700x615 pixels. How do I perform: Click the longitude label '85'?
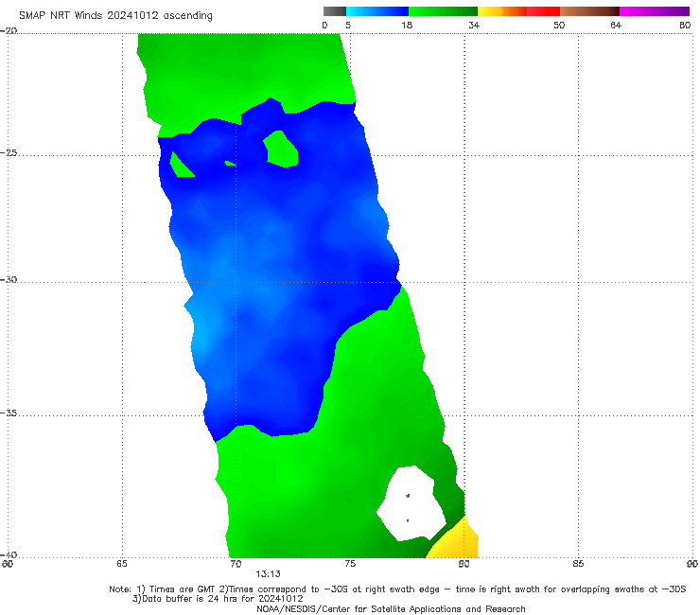click(578, 564)
